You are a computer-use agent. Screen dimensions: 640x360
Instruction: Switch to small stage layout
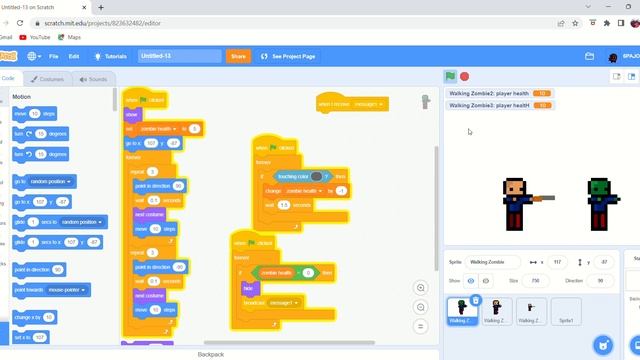[x=617, y=76]
